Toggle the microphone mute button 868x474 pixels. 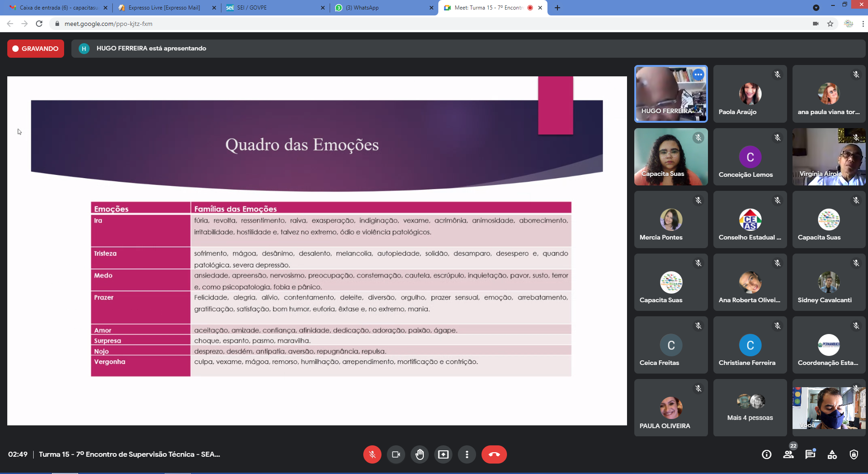click(x=372, y=454)
